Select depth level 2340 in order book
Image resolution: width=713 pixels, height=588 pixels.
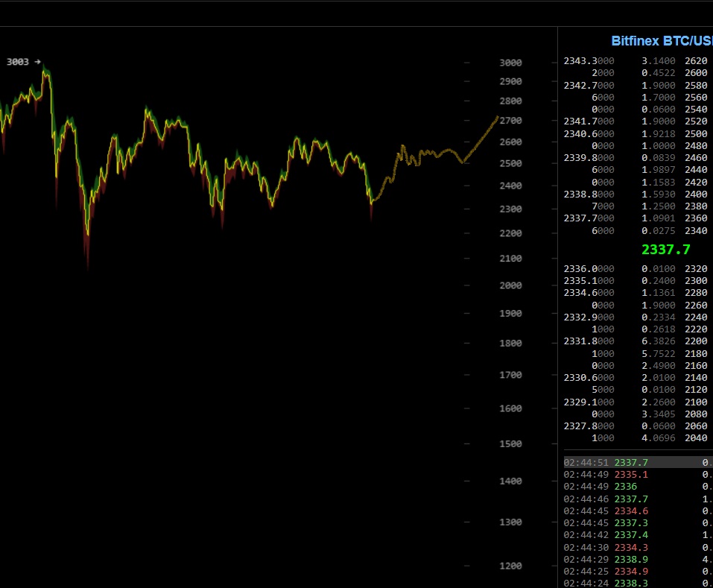click(696, 231)
